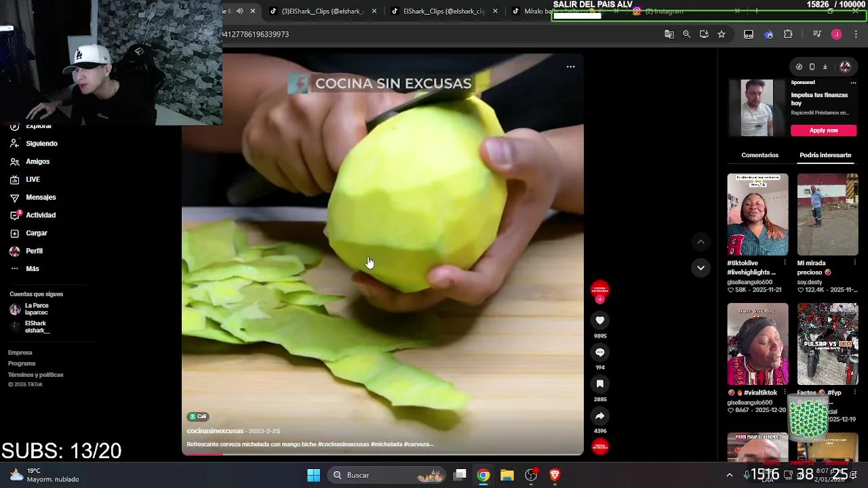This screenshot has width=868, height=488.
Task: Open Brave browser from the taskbar
Action: pos(555,475)
